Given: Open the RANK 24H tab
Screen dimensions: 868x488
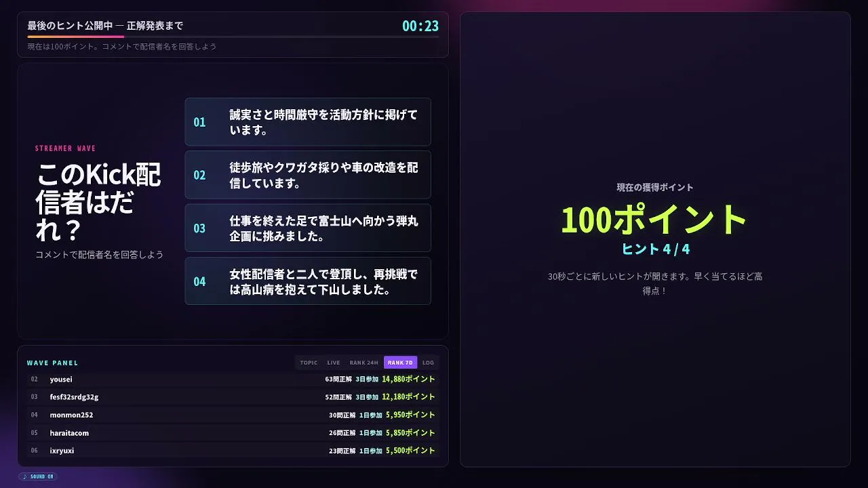Looking at the screenshot, I should (x=364, y=363).
